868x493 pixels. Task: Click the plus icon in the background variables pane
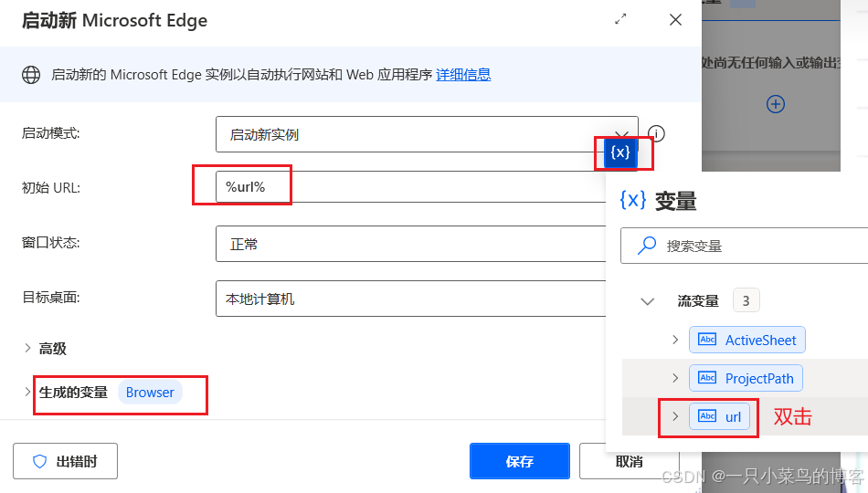[x=775, y=104]
